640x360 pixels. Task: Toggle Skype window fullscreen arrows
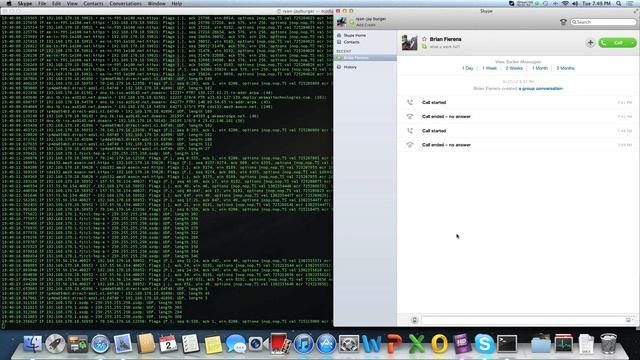point(635,11)
